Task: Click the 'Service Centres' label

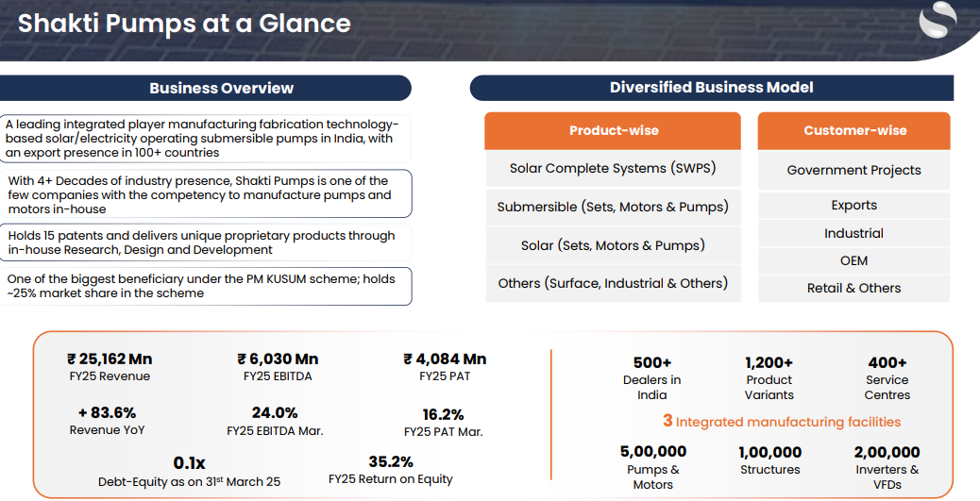Action: [887, 387]
